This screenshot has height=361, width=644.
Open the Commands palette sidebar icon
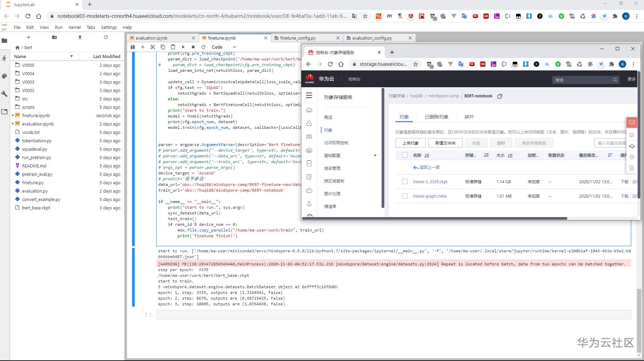(4, 76)
